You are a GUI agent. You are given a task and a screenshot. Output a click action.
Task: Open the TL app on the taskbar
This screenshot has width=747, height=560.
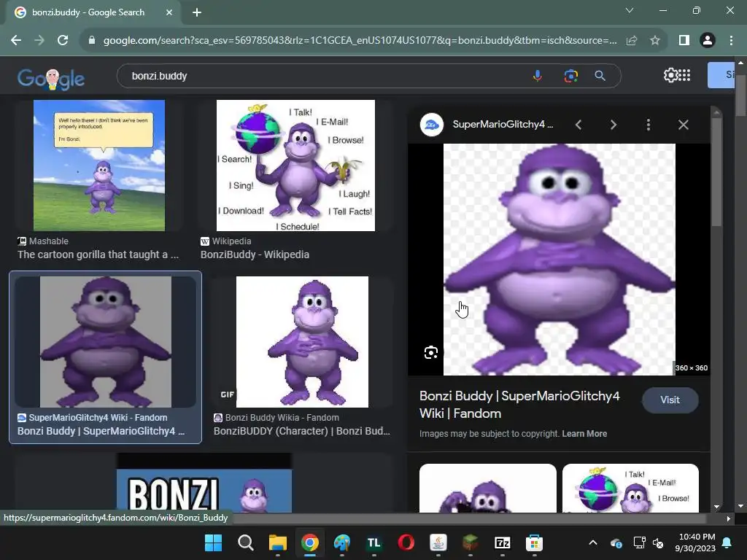374,542
